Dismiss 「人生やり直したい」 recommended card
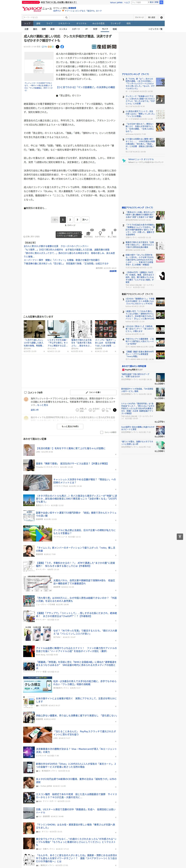 click(44, 351)
